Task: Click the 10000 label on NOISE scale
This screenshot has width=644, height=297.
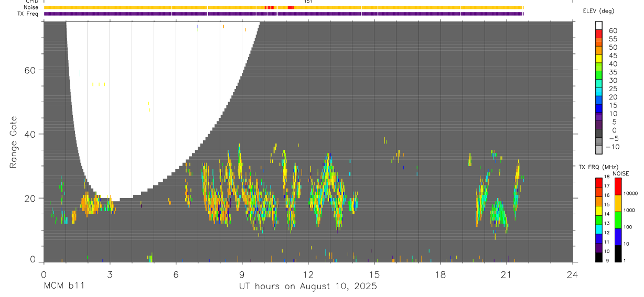Action: (631, 193)
